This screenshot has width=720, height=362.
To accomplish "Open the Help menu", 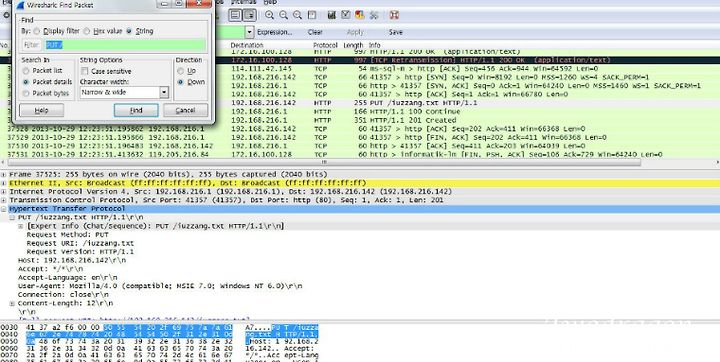I will tap(270, 2).
